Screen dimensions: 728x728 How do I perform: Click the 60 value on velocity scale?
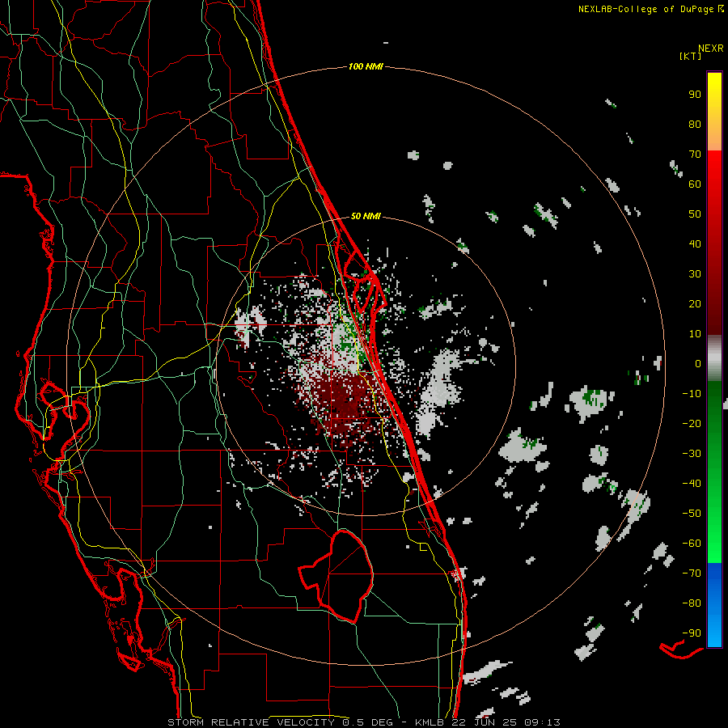point(695,184)
